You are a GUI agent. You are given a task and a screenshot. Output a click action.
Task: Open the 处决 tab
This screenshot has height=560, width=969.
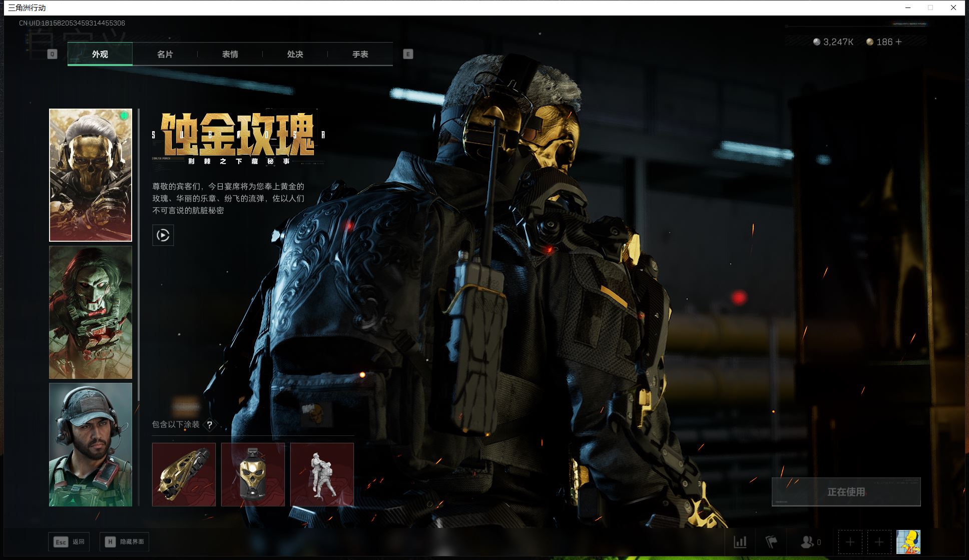pyautogui.click(x=295, y=54)
